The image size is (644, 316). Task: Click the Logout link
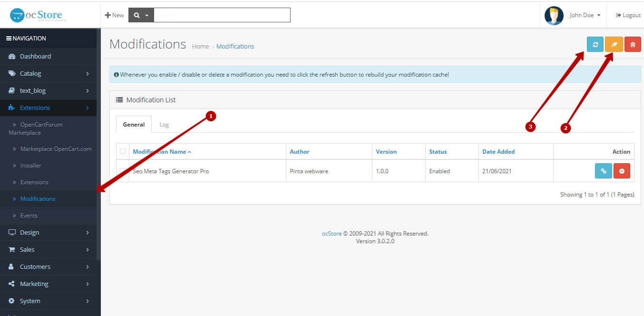(x=628, y=15)
